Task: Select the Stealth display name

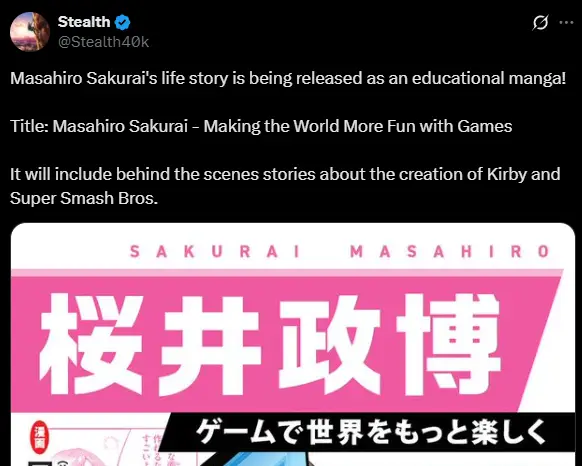Action: click(x=84, y=22)
